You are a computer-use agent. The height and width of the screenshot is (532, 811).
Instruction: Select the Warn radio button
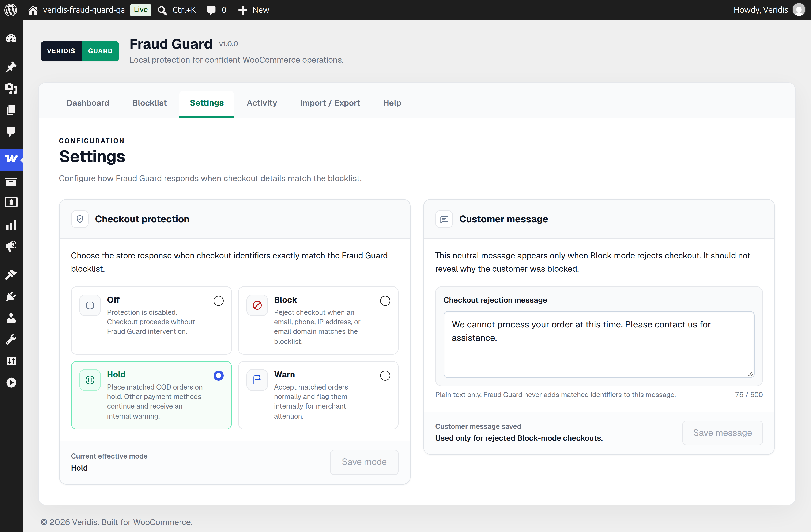pyautogui.click(x=385, y=376)
